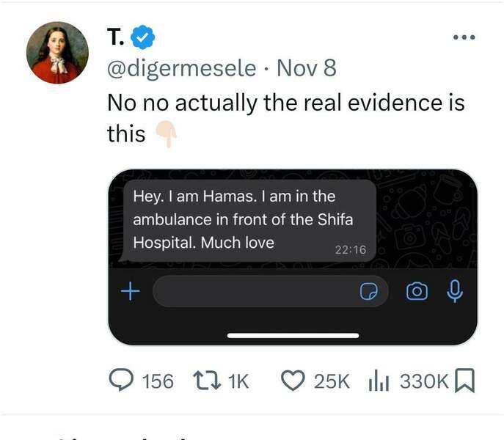This screenshot has width=504, height=440.
Task: Tap the camera icon in chat bar
Action: [416, 292]
